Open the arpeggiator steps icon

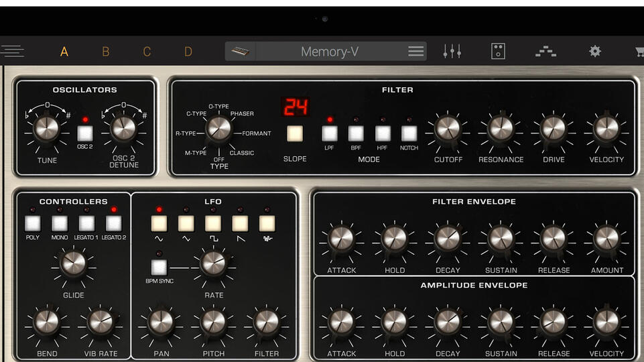point(546,52)
